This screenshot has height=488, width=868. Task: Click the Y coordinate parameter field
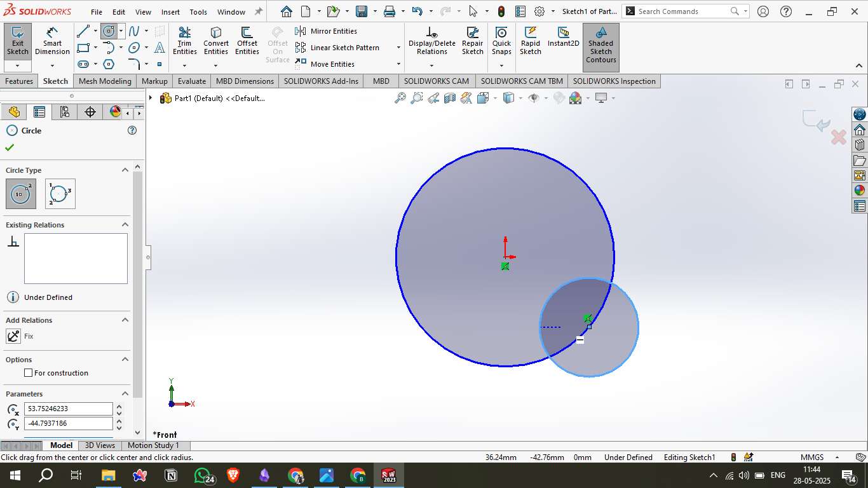tap(69, 423)
